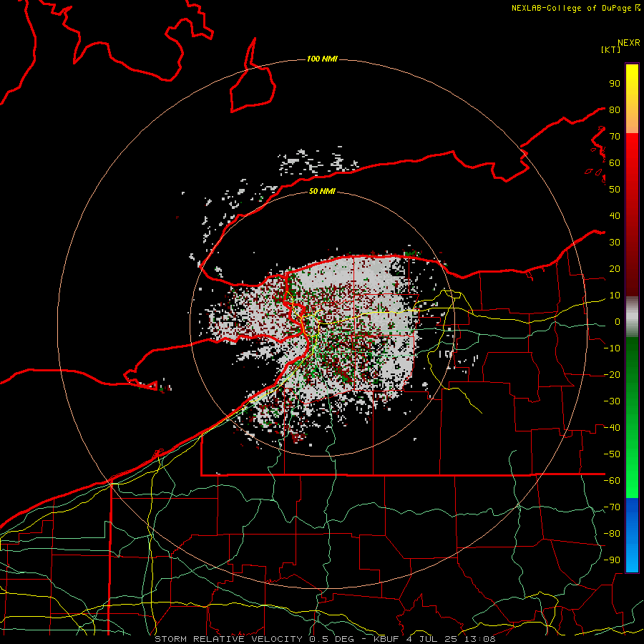Click the blue bottom segment of color scale
This screenshot has width=644, height=644.
point(632,535)
